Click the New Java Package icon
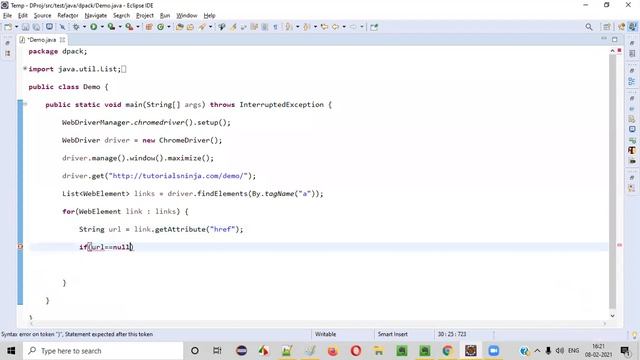 click(x=149, y=27)
